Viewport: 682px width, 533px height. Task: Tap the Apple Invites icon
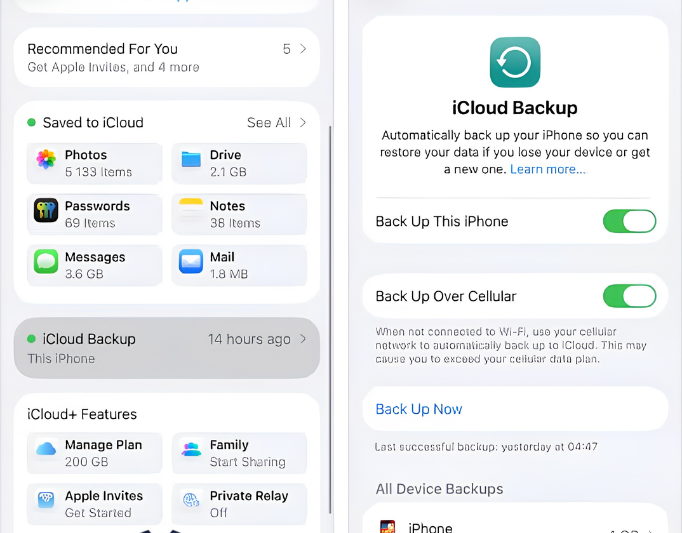click(46, 499)
